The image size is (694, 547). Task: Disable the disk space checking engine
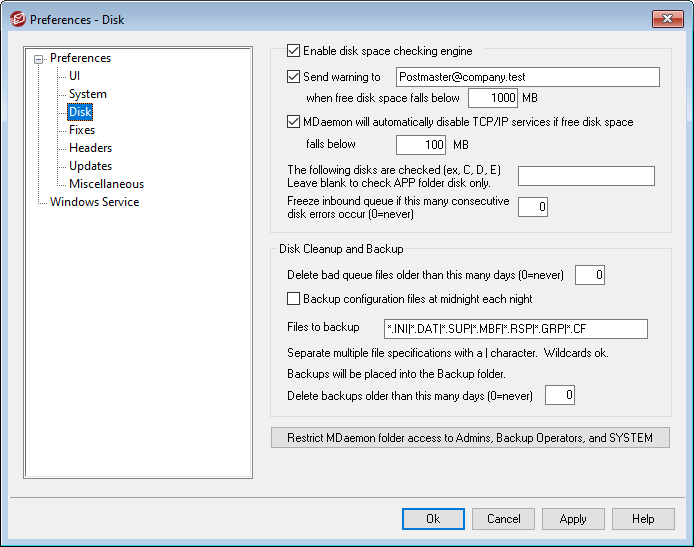(x=293, y=51)
